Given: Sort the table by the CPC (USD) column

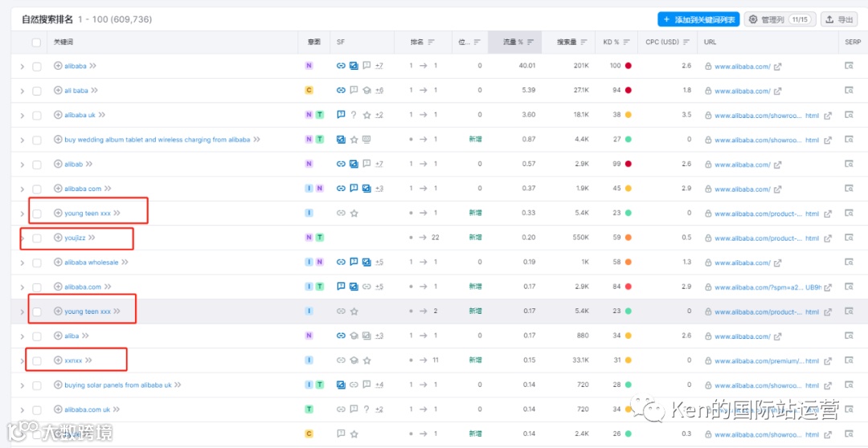Looking at the screenshot, I should click(x=668, y=42).
